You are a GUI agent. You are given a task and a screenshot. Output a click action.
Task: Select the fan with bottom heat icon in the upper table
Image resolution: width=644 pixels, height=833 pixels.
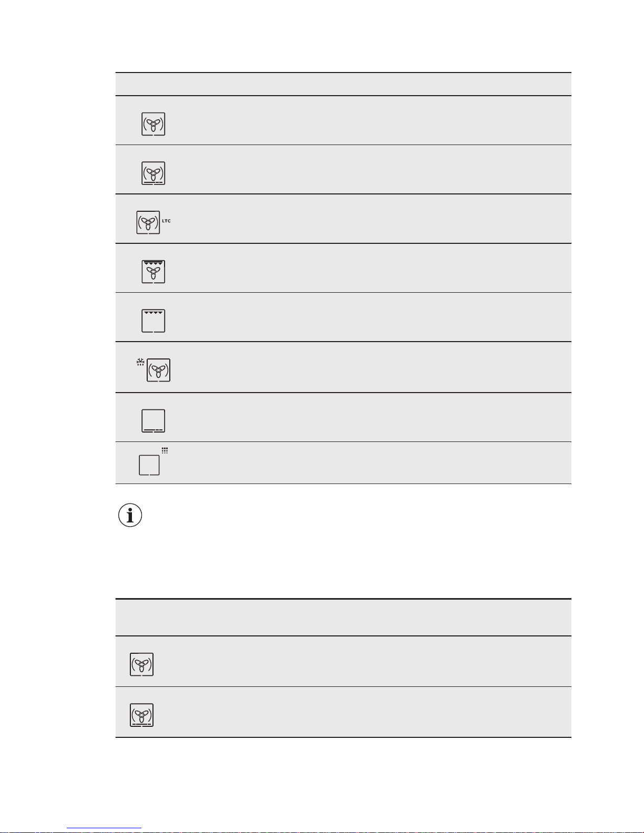154,173
